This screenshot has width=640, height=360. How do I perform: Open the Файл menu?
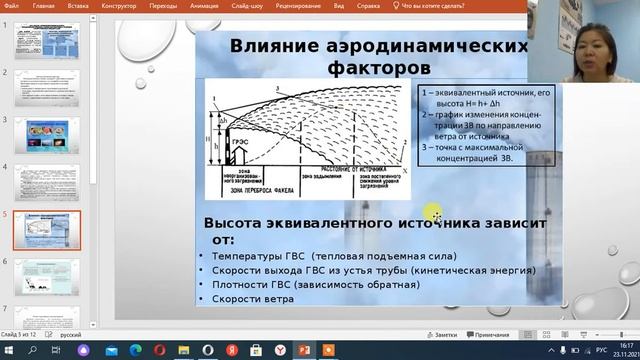(11, 6)
